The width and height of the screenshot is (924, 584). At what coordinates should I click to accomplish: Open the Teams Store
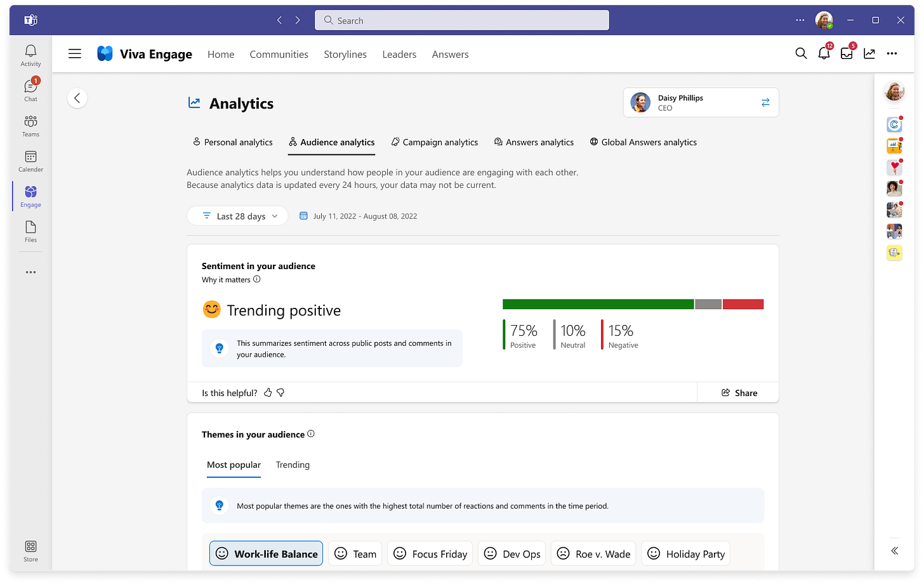pos(30,547)
